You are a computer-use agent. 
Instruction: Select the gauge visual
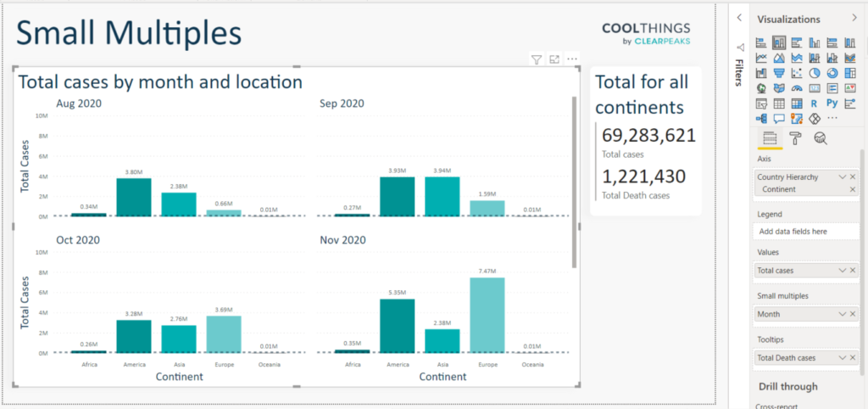797,87
